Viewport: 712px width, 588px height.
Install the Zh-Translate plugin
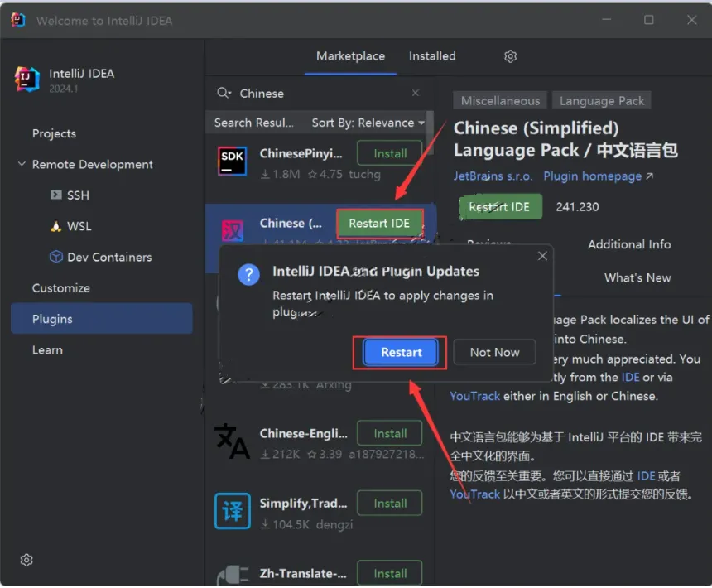[390, 573]
